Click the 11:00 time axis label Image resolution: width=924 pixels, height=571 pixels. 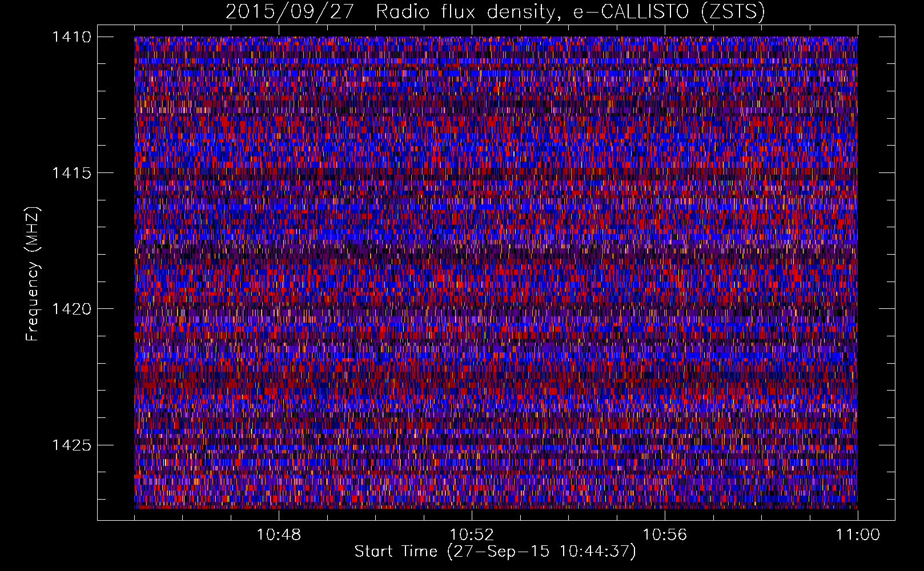(x=858, y=535)
